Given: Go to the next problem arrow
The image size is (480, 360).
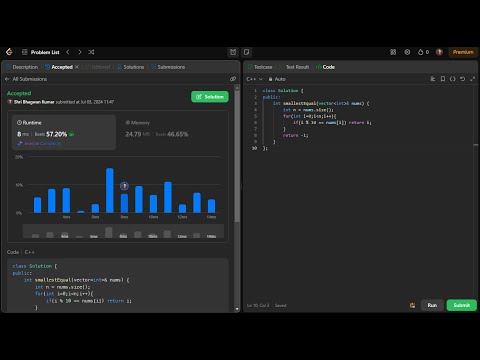Looking at the screenshot, I should pyautogui.click(x=80, y=52).
